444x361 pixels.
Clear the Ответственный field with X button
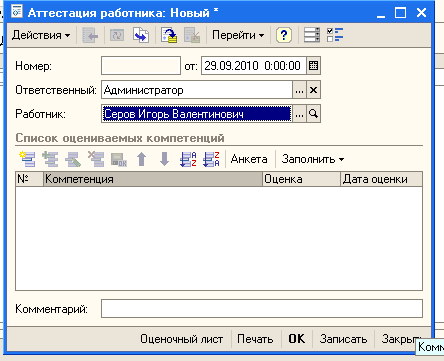click(x=313, y=90)
